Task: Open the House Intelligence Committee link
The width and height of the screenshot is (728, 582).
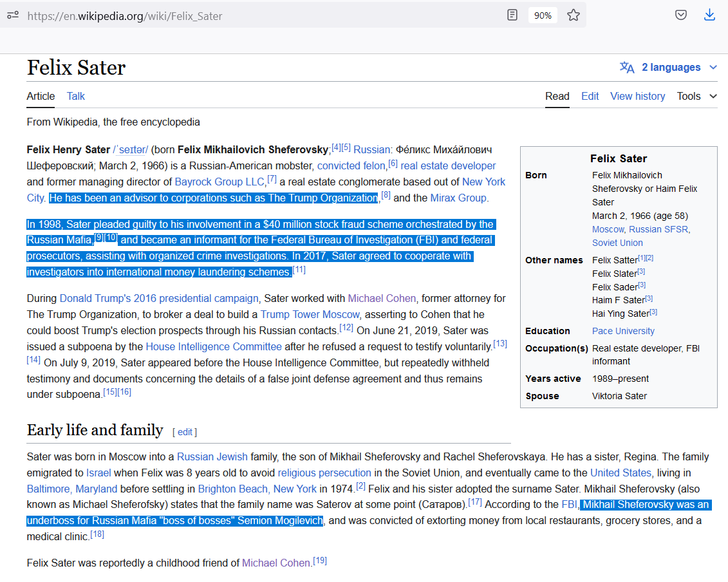Action: coord(214,347)
